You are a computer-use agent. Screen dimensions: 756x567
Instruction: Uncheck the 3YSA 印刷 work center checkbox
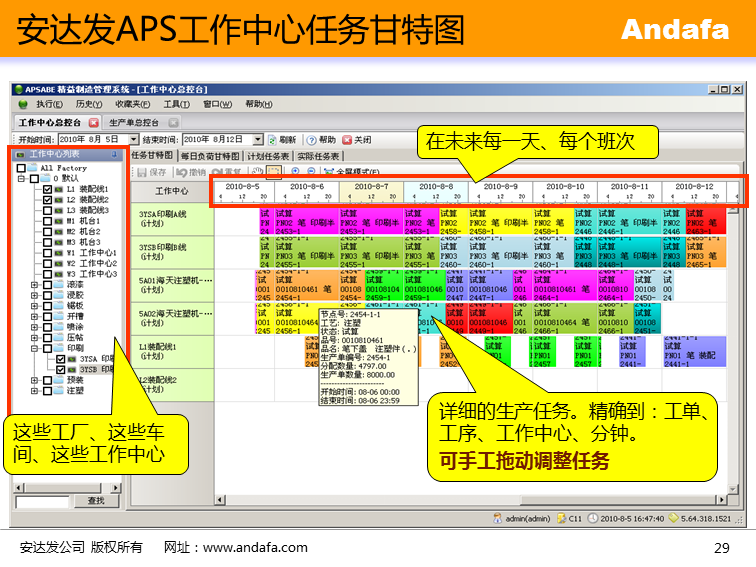(59, 358)
